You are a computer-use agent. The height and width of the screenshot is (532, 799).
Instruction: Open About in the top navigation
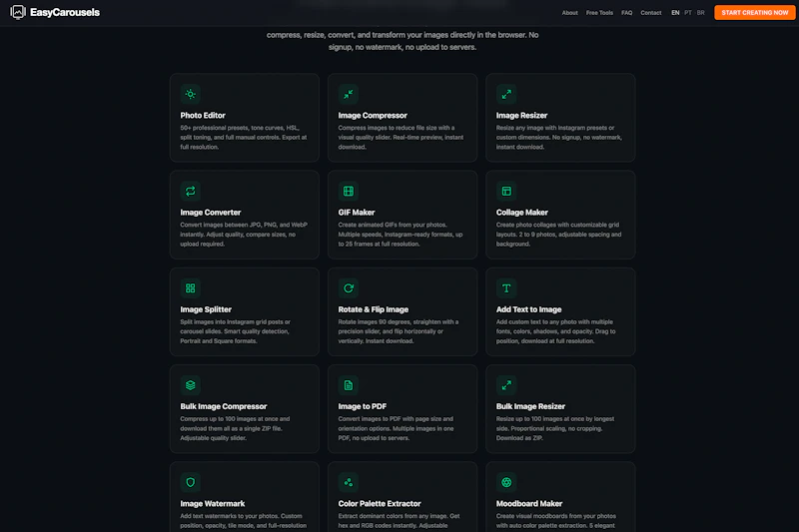pyautogui.click(x=569, y=13)
